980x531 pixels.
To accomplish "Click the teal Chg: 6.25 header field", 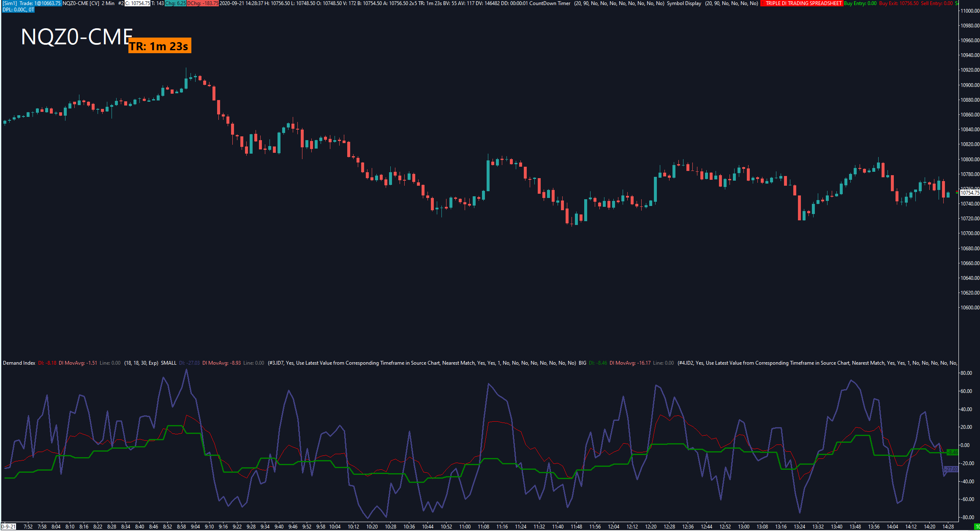I will 175,3.
